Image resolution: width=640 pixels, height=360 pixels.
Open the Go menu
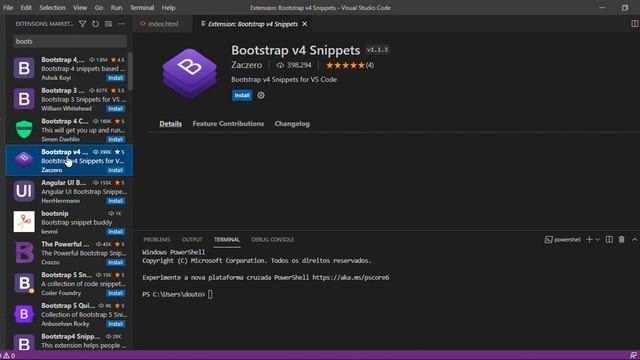(x=99, y=8)
